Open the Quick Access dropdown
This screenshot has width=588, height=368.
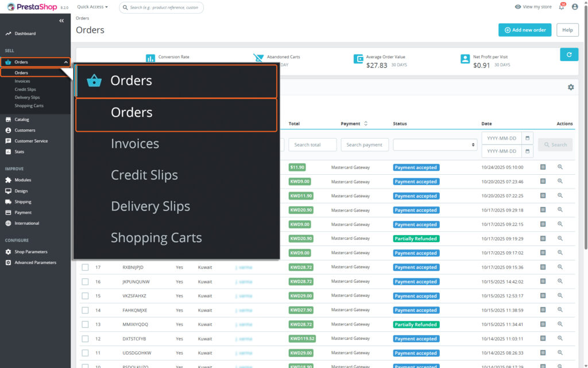[91, 7]
